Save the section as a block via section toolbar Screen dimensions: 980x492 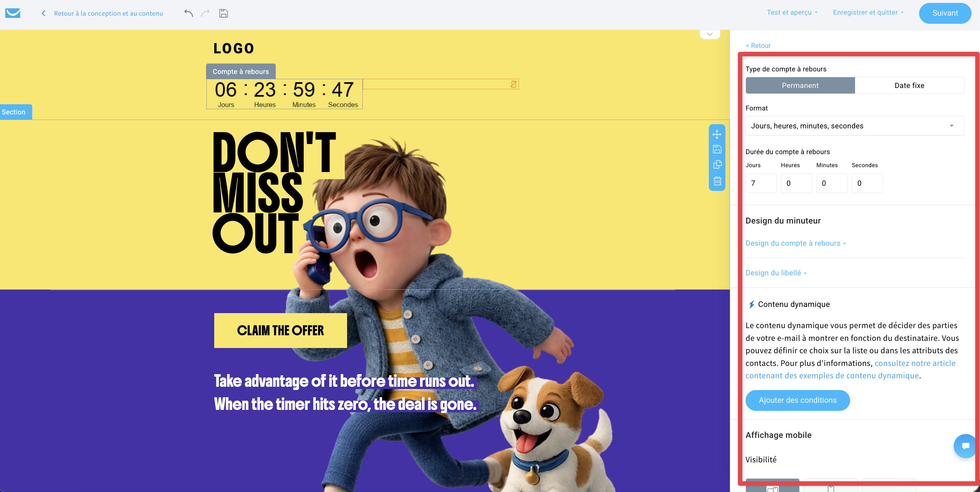[717, 149]
